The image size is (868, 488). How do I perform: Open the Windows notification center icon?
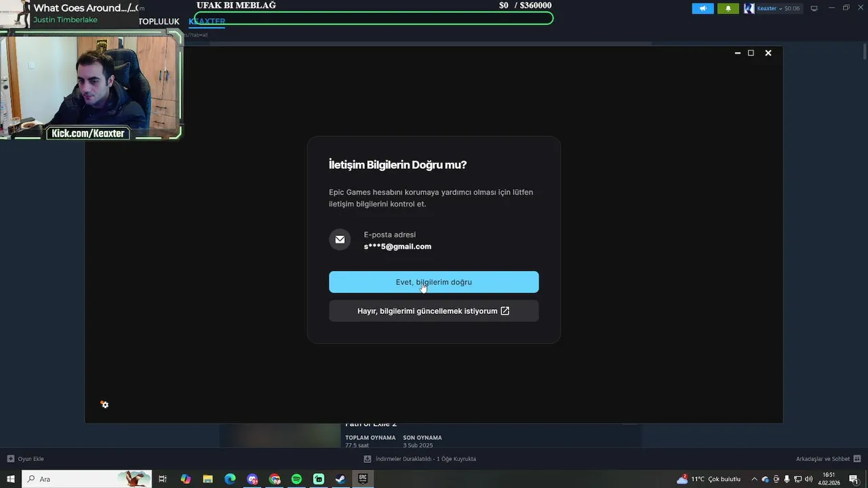(x=854, y=479)
